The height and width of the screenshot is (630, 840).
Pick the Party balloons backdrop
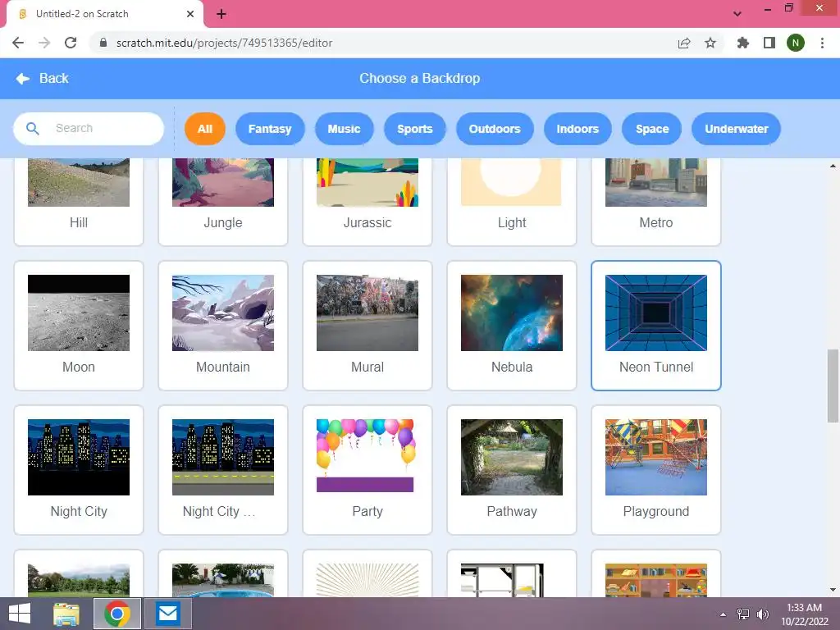tap(367, 470)
